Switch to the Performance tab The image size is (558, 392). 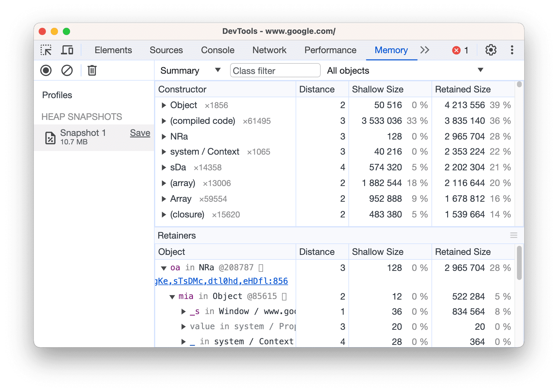pos(330,50)
